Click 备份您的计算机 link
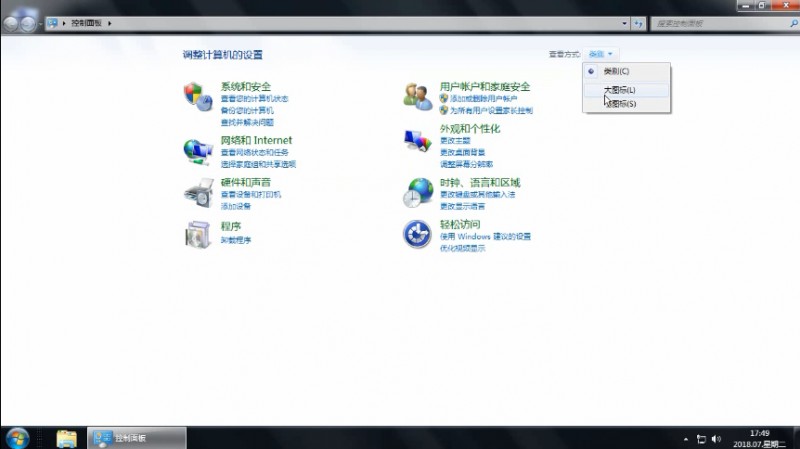This screenshot has height=449, width=800. coord(247,111)
